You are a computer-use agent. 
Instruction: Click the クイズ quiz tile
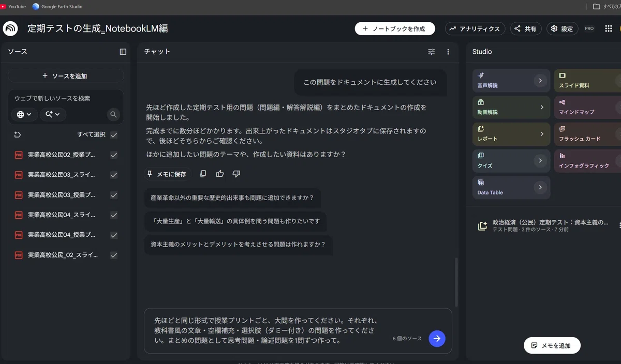[x=511, y=161]
